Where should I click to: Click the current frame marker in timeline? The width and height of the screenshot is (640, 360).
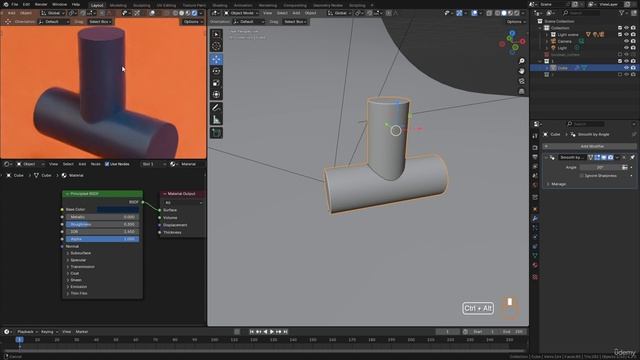pos(19,340)
